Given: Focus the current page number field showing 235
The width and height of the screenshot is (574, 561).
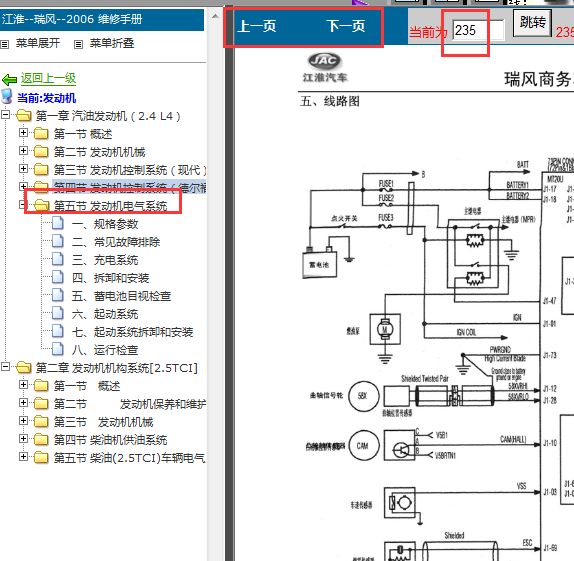Looking at the screenshot, I should click(x=478, y=30).
